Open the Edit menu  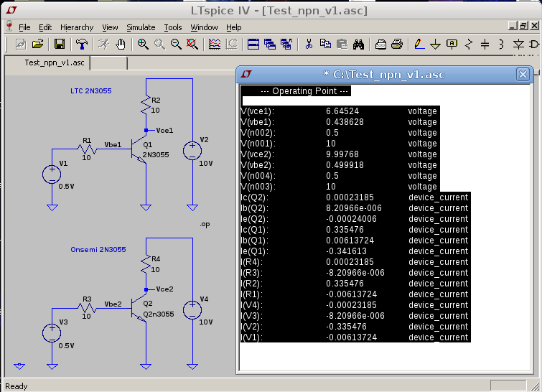click(x=45, y=27)
